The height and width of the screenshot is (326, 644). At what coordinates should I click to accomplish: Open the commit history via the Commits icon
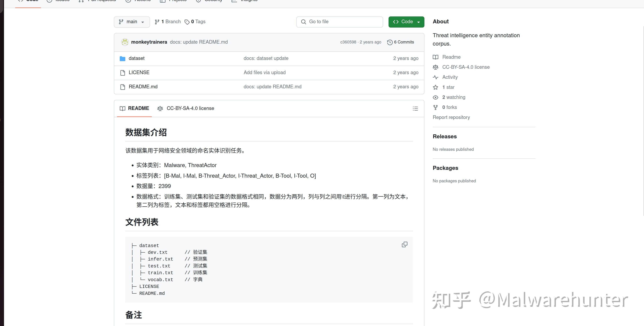(390, 42)
